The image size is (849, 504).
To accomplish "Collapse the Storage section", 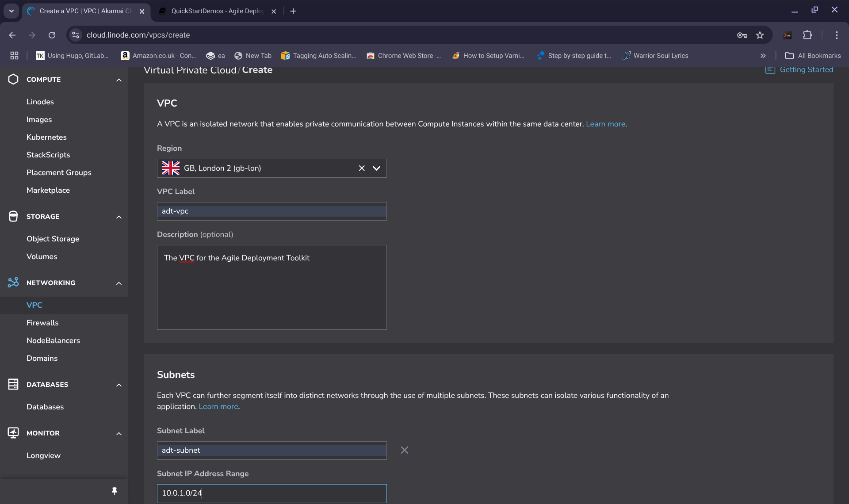I will click(119, 217).
